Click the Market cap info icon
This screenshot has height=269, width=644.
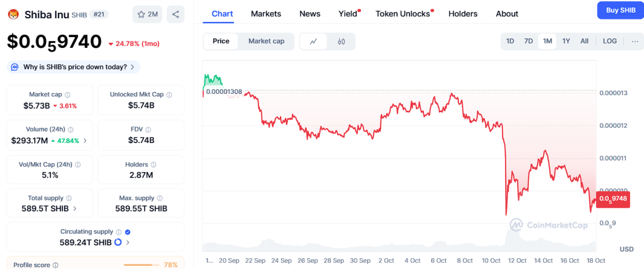pos(67,94)
